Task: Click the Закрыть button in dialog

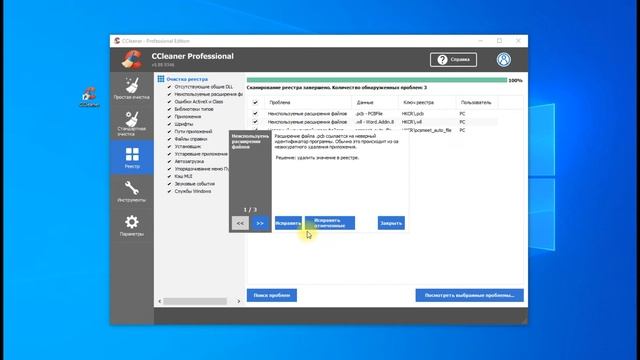Action: point(391,223)
